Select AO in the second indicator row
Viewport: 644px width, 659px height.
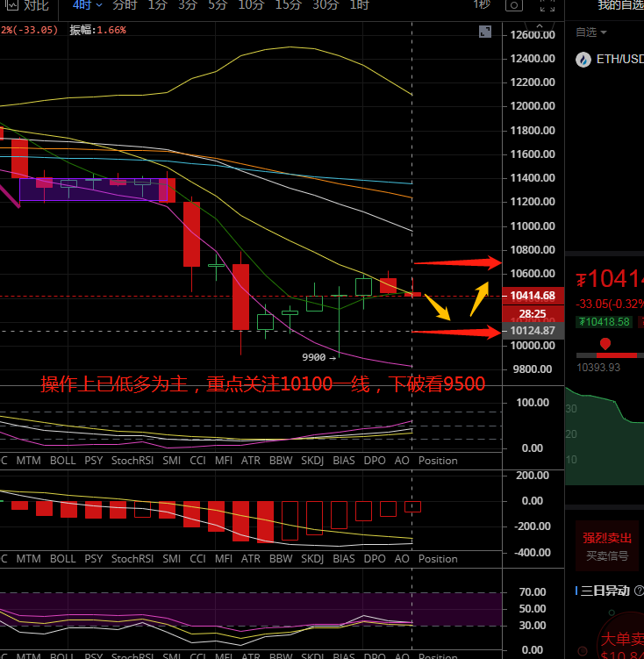tap(402, 559)
